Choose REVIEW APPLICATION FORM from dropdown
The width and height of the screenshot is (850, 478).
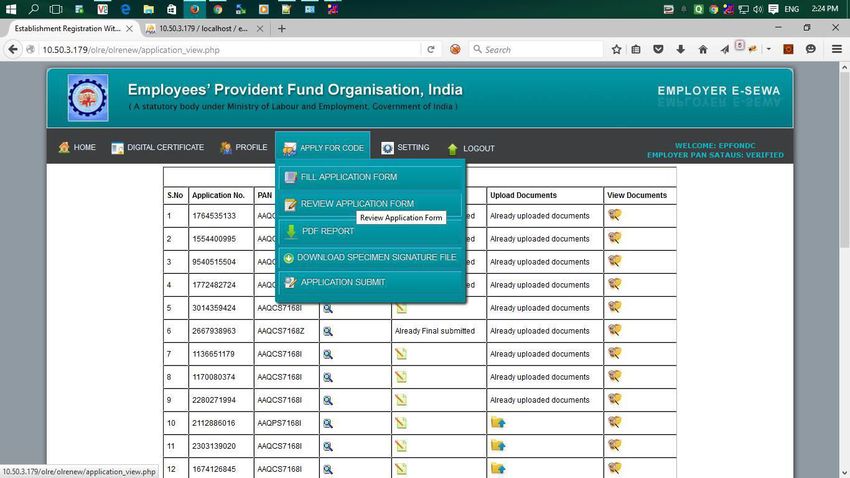click(371, 204)
